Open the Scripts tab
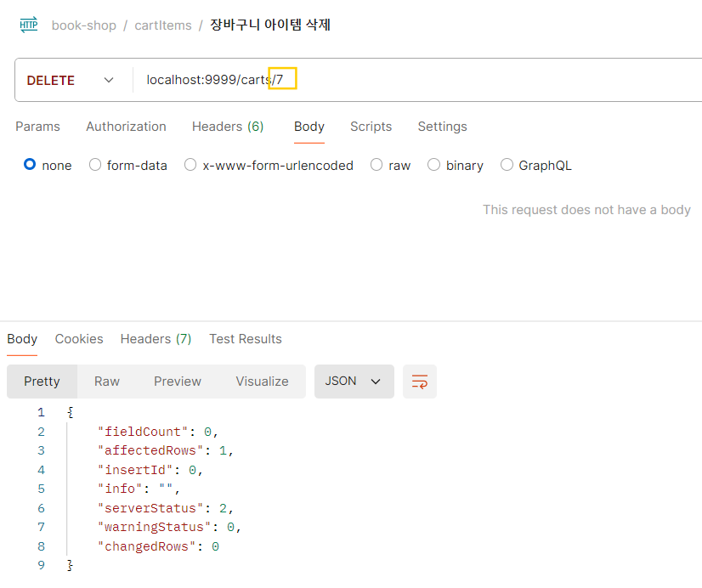 [371, 127]
